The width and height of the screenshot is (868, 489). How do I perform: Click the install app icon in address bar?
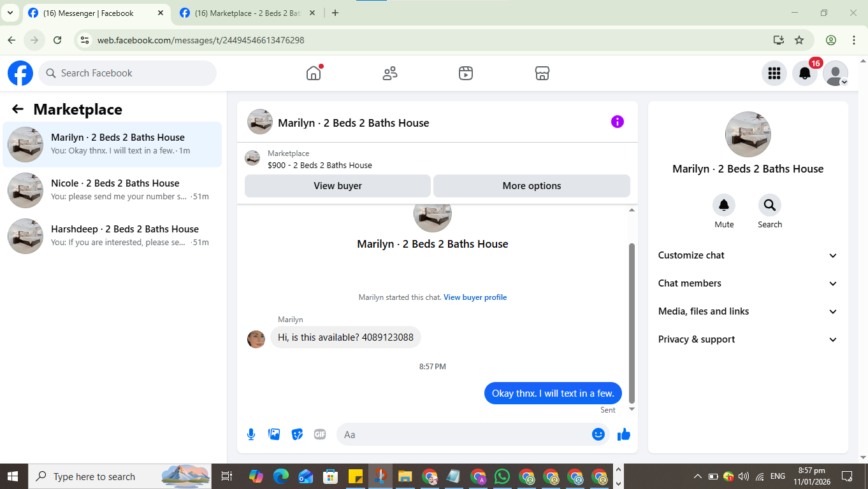(x=779, y=40)
